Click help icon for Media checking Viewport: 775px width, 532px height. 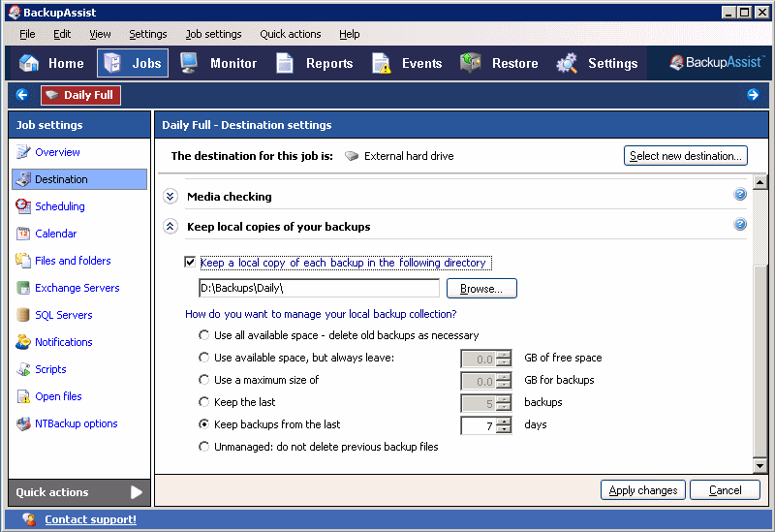[740, 195]
